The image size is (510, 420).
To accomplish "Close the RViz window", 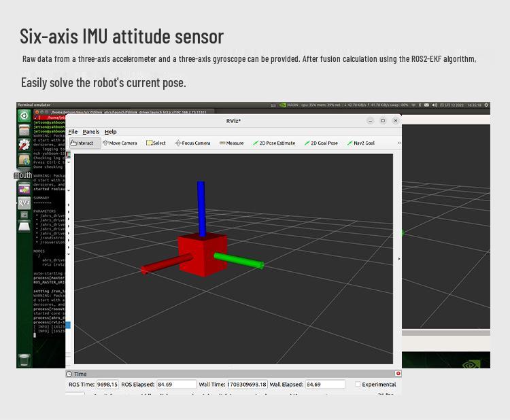I will (396, 120).
